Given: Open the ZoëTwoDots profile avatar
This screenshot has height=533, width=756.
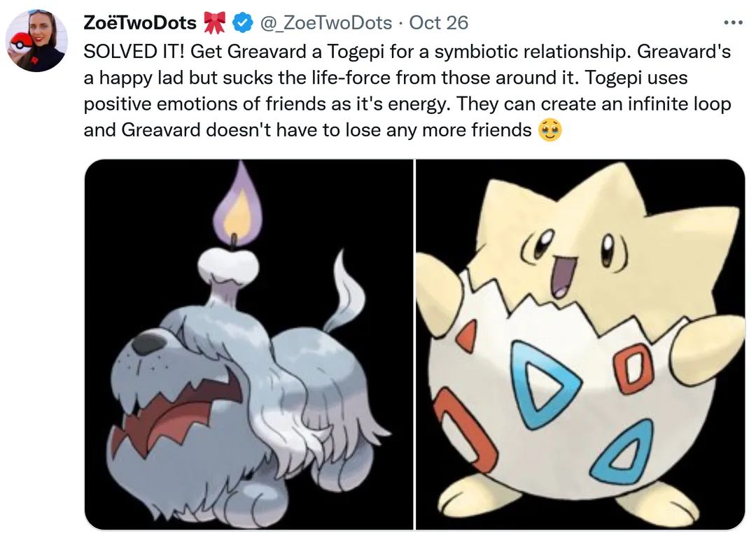Looking at the screenshot, I should tap(36, 41).
